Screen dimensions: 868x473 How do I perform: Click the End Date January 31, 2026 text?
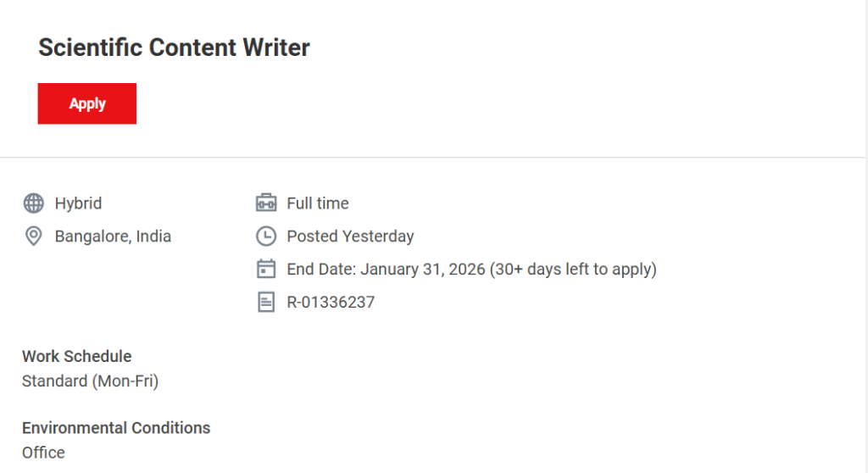point(386,270)
